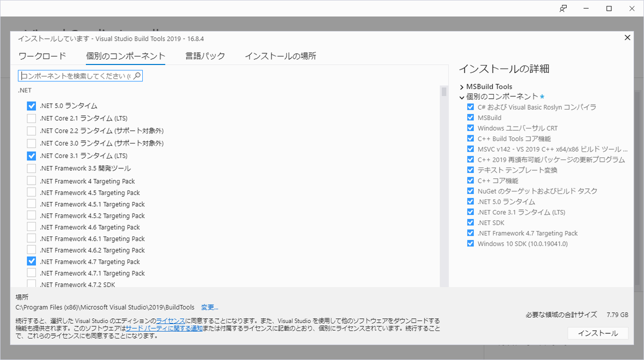The height and width of the screenshot is (360, 644).
Task: Check .NET Core 3.0 ランタイム (サポート対象外)
Action: (31, 143)
